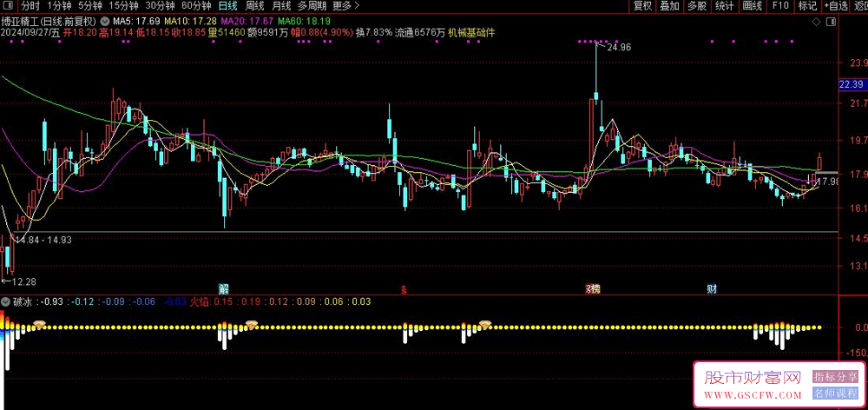Click the date 2024/09/27/五
This screenshot has height=410, width=868.
[30, 33]
